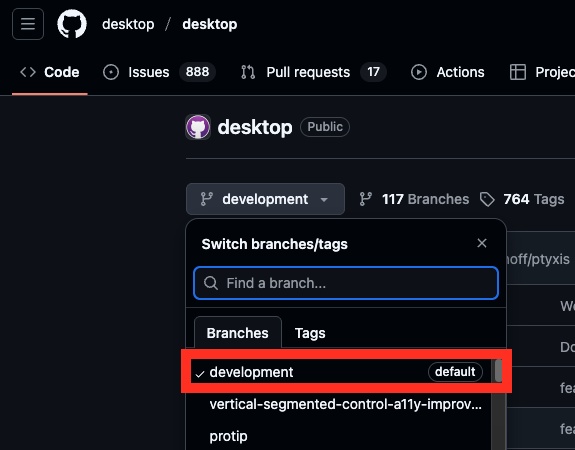Click the GitHub Octocat logo
The height and width of the screenshot is (450, 575).
72,24
